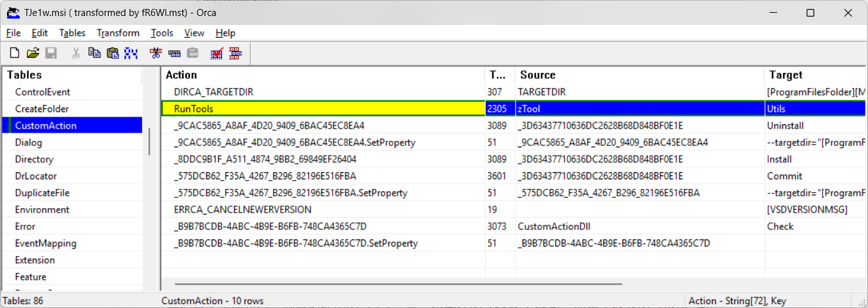Click the Copy documents toolbar icon
The height and width of the screenshot is (308, 868).
coord(95,53)
